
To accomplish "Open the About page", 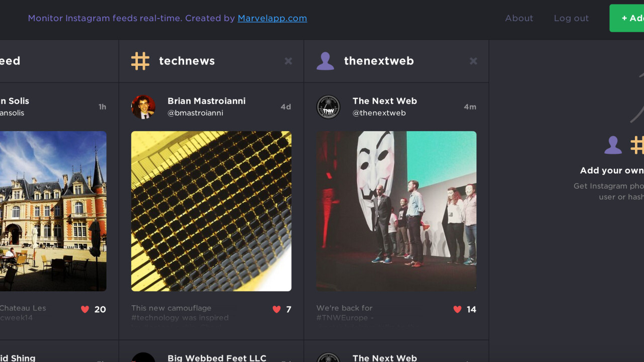I will click(x=519, y=18).
